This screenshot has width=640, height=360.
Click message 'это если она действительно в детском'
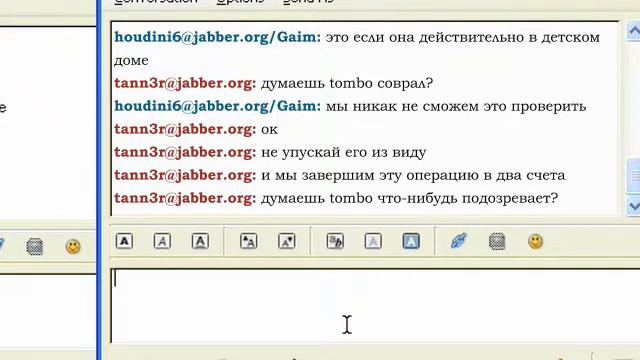[x=462, y=37]
